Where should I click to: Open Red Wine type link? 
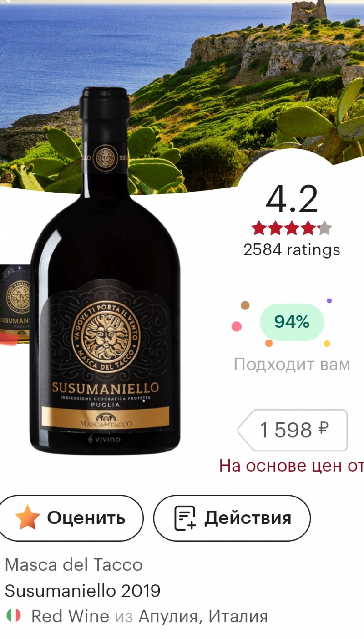click(70, 616)
